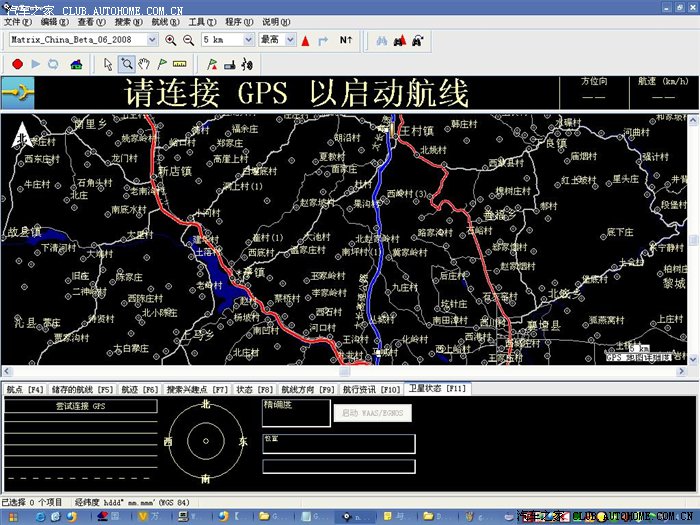This screenshot has height=525, width=700.
Task: Click the zoom in magnifier icon
Action: [x=170, y=40]
